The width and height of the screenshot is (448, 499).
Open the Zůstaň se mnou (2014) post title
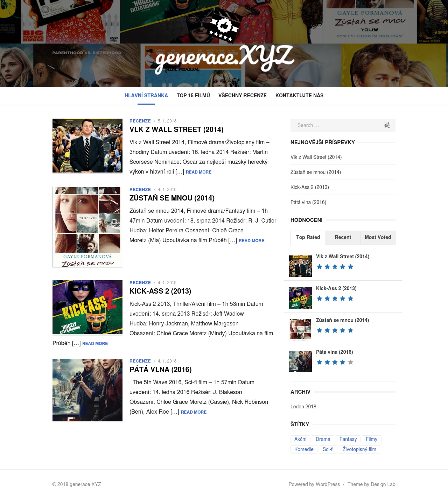tap(172, 198)
